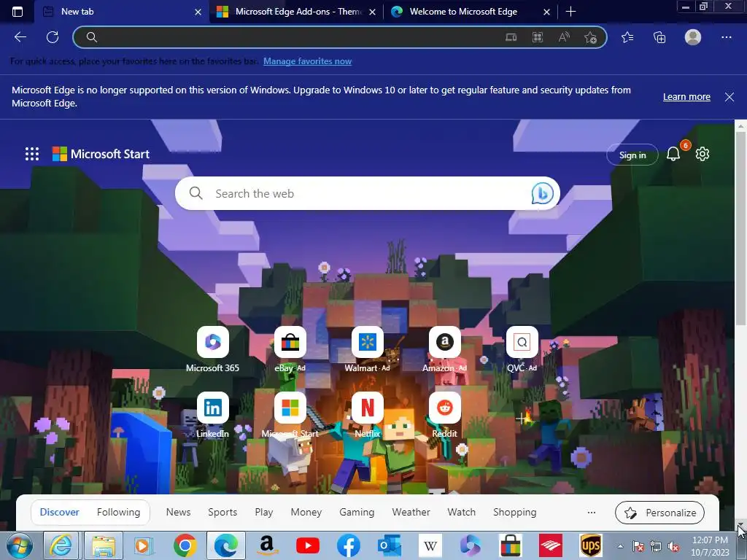This screenshot has height=560, width=747.
Task: Open the Windows Start button
Action: pos(20,545)
